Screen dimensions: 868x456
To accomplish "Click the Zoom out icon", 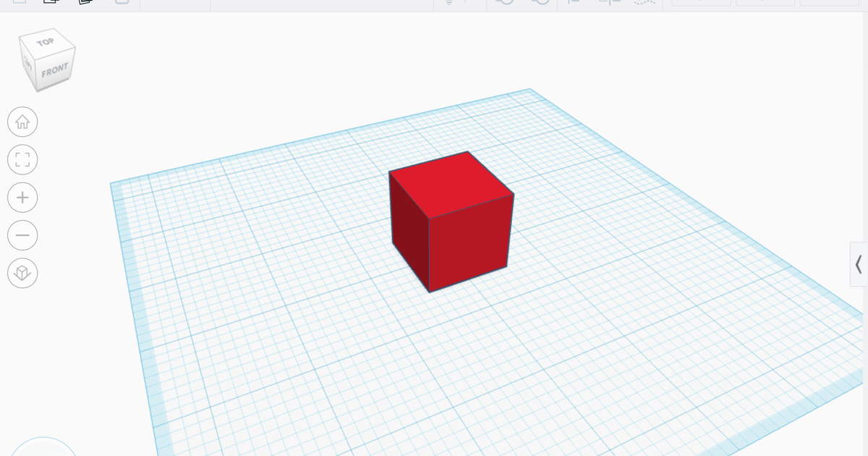I will coord(22,235).
